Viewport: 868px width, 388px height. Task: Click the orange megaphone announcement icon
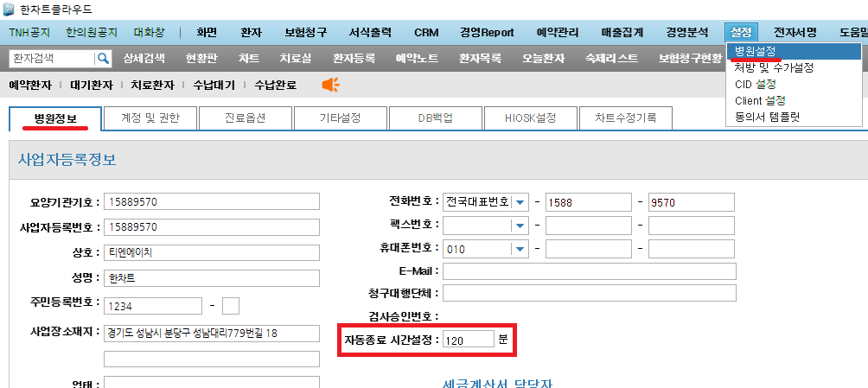[x=330, y=85]
